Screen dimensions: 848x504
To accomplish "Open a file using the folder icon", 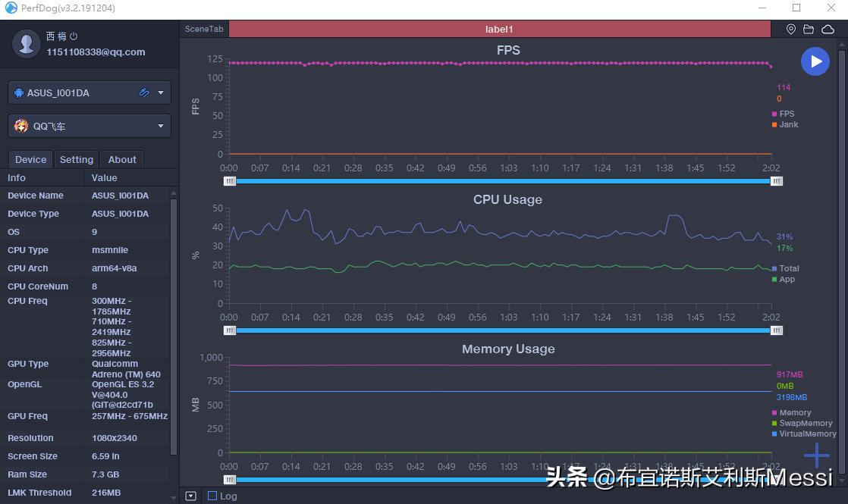I will 808,29.
